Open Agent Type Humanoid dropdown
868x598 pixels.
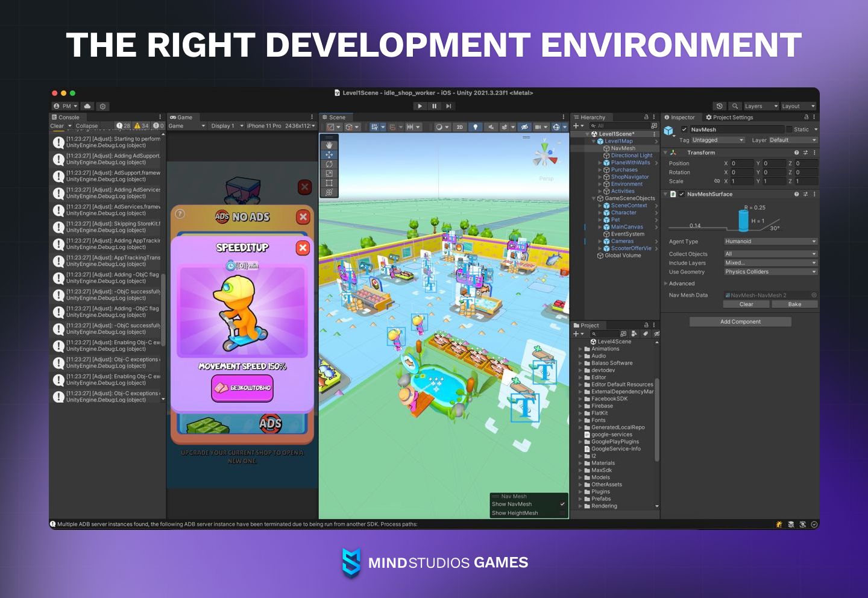tap(770, 241)
